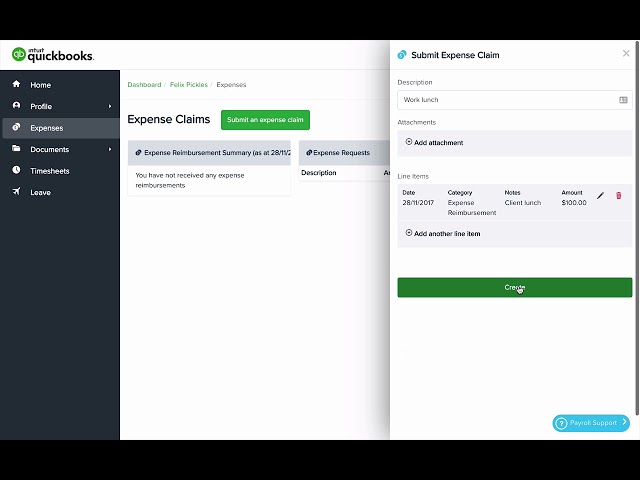Close the Submit Expense Claim panel
This screenshot has width=640, height=480.
pyautogui.click(x=626, y=53)
